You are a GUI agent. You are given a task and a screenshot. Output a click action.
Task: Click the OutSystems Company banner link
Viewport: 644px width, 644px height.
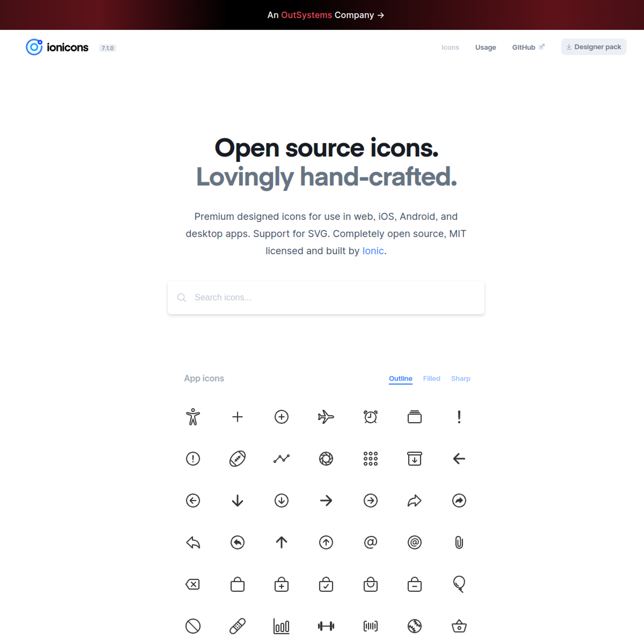click(326, 15)
